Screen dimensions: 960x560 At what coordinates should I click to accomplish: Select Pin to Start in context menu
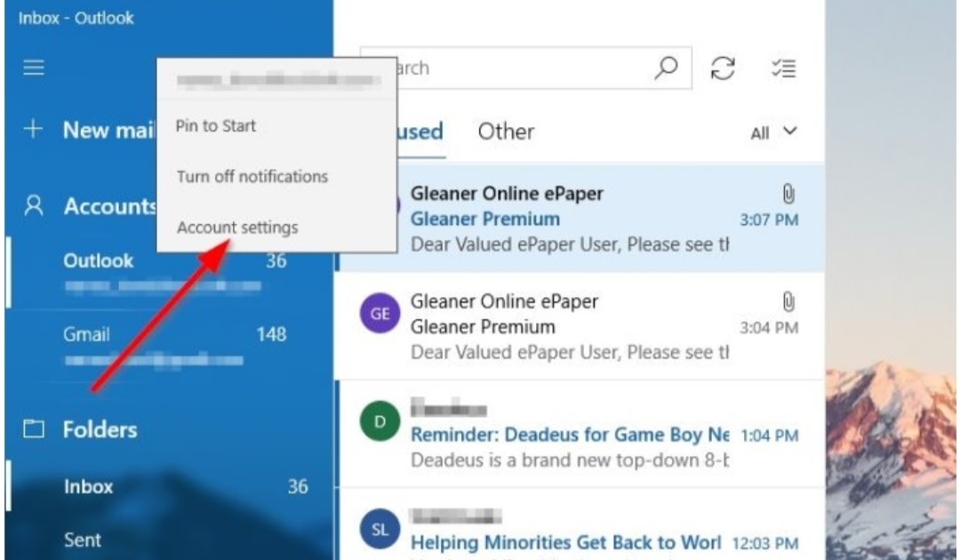[215, 125]
